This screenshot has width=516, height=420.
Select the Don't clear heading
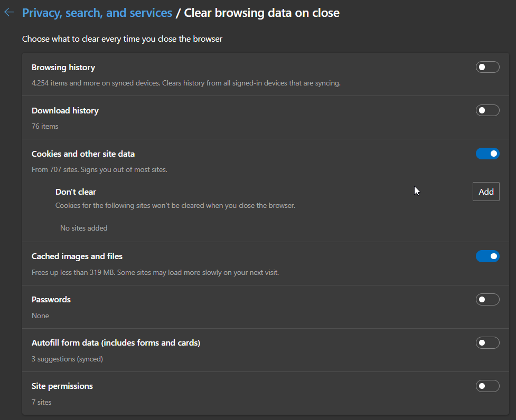pyautogui.click(x=76, y=192)
